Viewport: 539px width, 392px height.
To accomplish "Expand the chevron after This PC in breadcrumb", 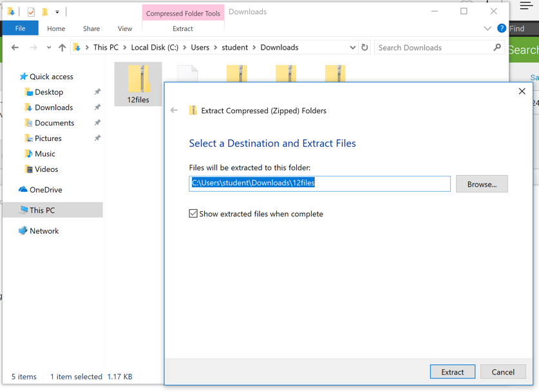I will 125,48.
